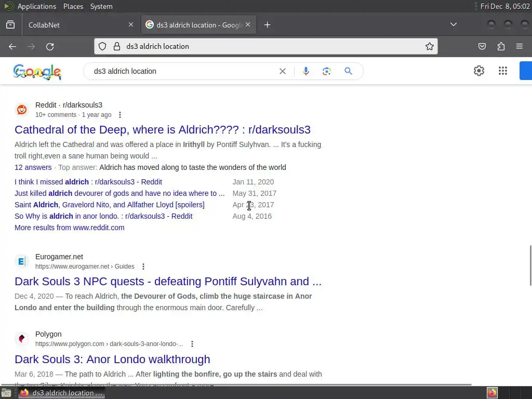532x399 pixels.
Task: Open the Pocket save icon
Action: click(x=482, y=46)
